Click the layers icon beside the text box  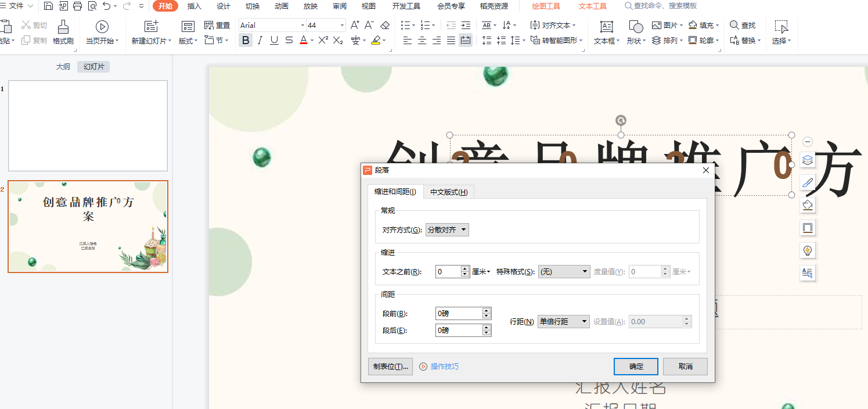(x=807, y=160)
